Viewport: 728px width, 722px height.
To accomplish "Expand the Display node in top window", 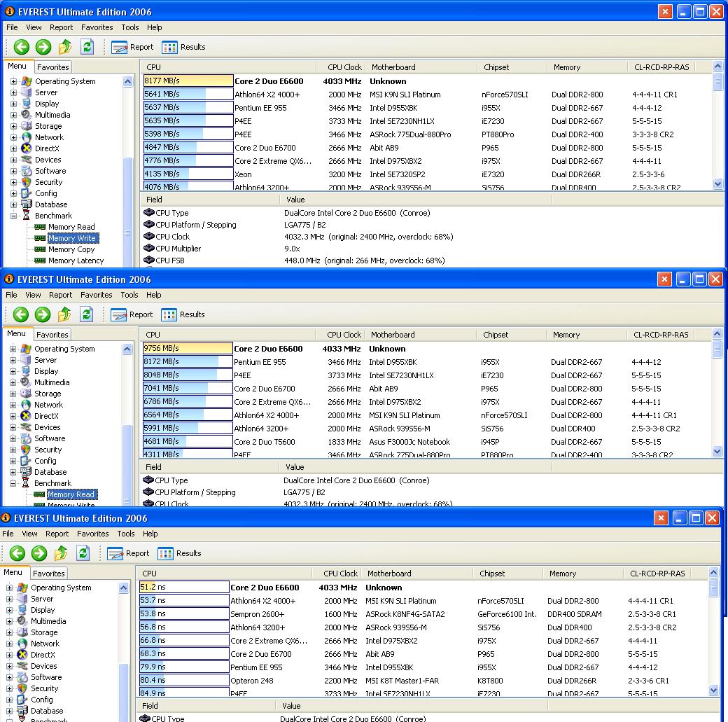I will coord(13,104).
